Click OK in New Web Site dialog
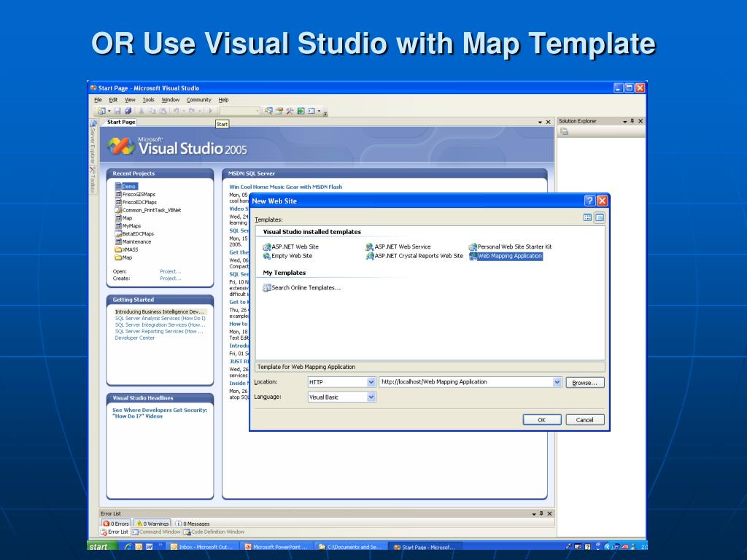The width and height of the screenshot is (747, 560). tap(542, 419)
